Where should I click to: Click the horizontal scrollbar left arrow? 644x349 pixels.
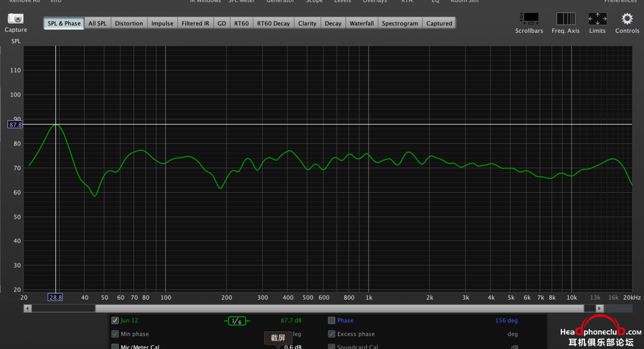27,308
